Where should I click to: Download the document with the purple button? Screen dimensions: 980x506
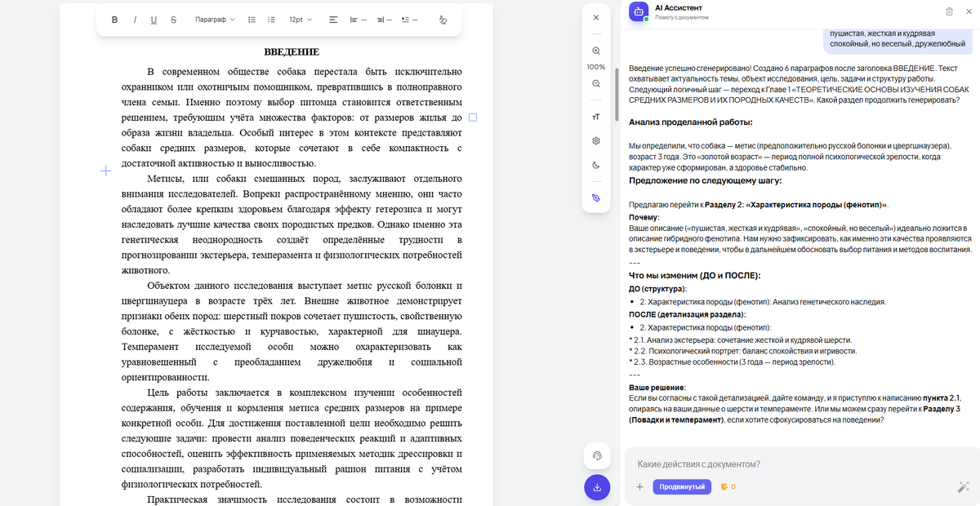tap(597, 487)
